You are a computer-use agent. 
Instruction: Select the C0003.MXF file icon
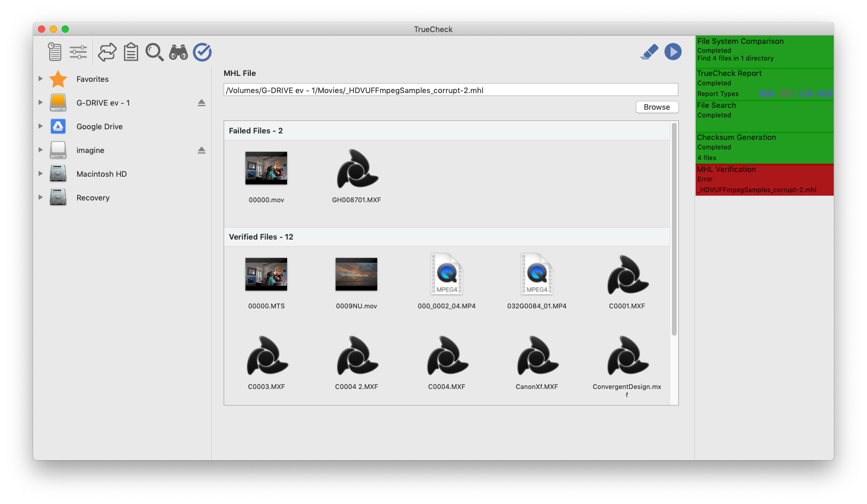point(267,356)
